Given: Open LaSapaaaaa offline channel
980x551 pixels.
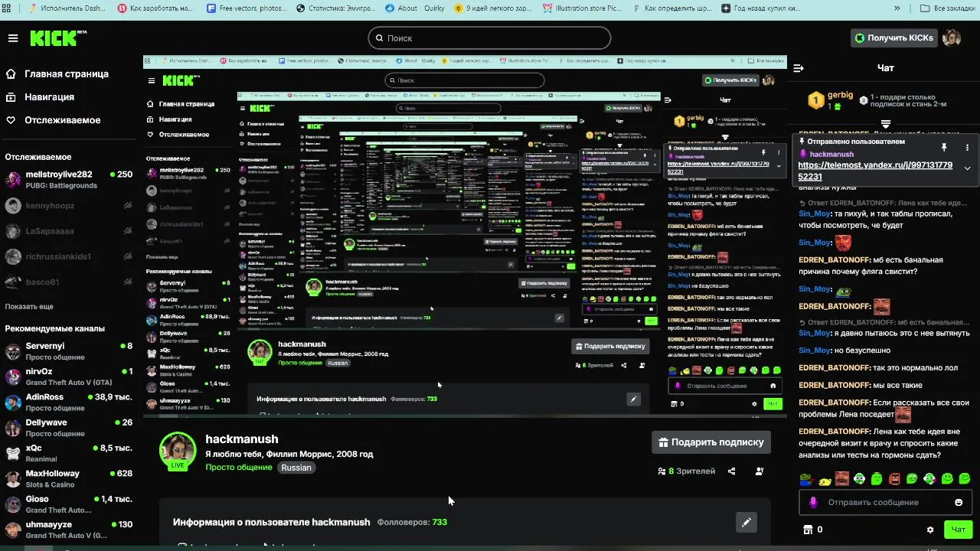Looking at the screenshot, I should pyautogui.click(x=69, y=230).
